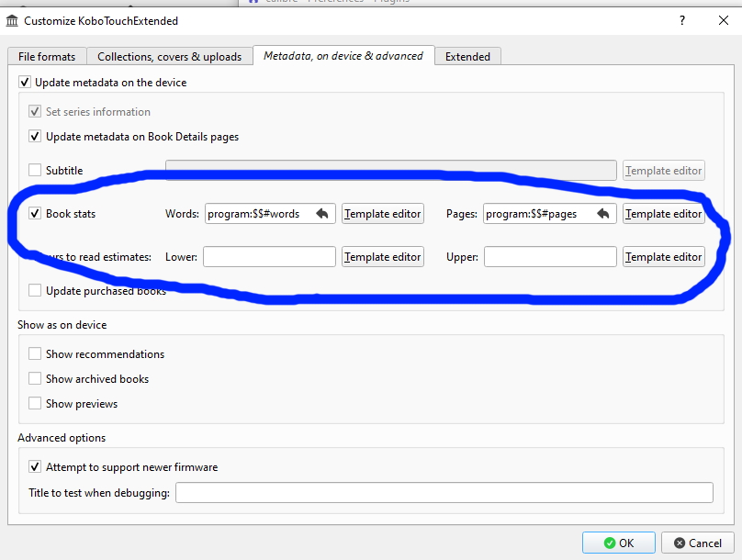The height and width of the screenshot is (560, 742).
Task: Reset the Pages template with its undo arrow
Action: click(x=603, y=214)
